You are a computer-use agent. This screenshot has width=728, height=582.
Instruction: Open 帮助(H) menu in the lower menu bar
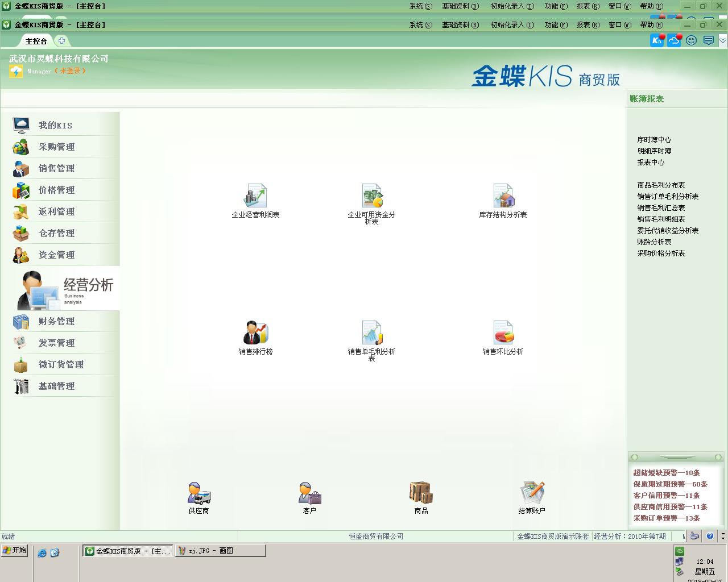click(651, 25)
